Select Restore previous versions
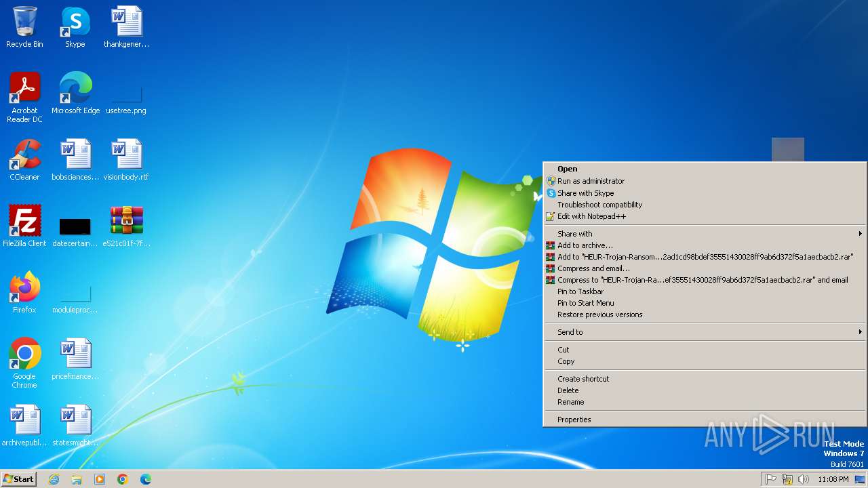This screenshot has width=868, height=488. pyautogui.click(x=705, y=314)
